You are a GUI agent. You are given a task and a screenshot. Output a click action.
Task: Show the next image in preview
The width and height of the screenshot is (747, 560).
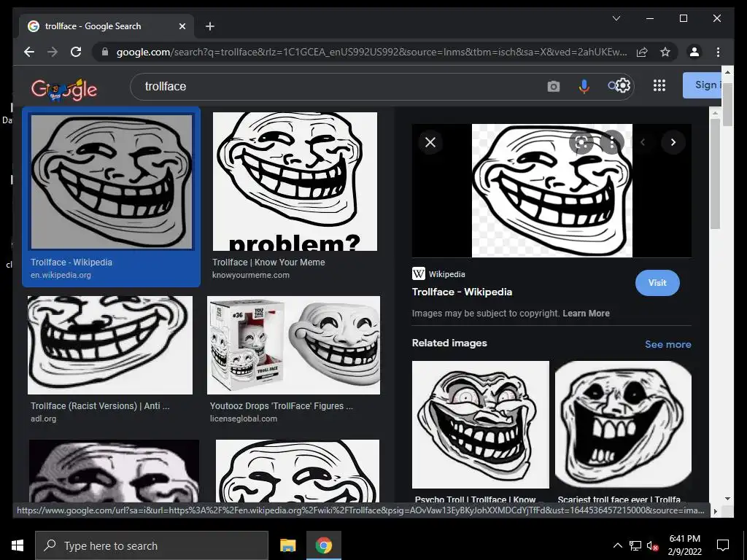pyautogui.click(x=673, y=142)
